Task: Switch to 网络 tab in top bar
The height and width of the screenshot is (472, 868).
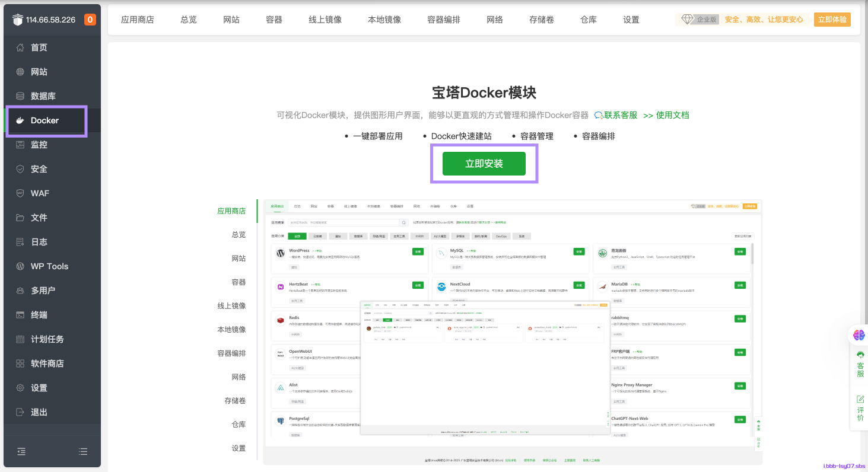Action: coord(495,20)
